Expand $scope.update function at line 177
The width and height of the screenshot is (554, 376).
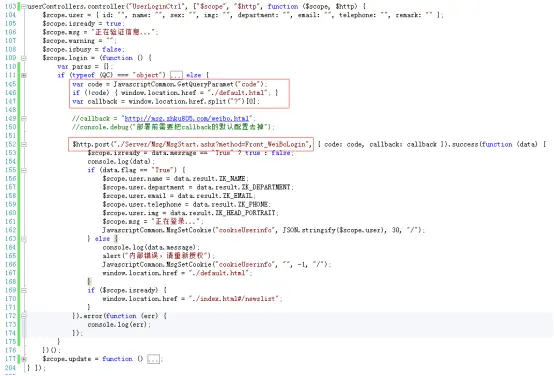click(x=24, y=359)
